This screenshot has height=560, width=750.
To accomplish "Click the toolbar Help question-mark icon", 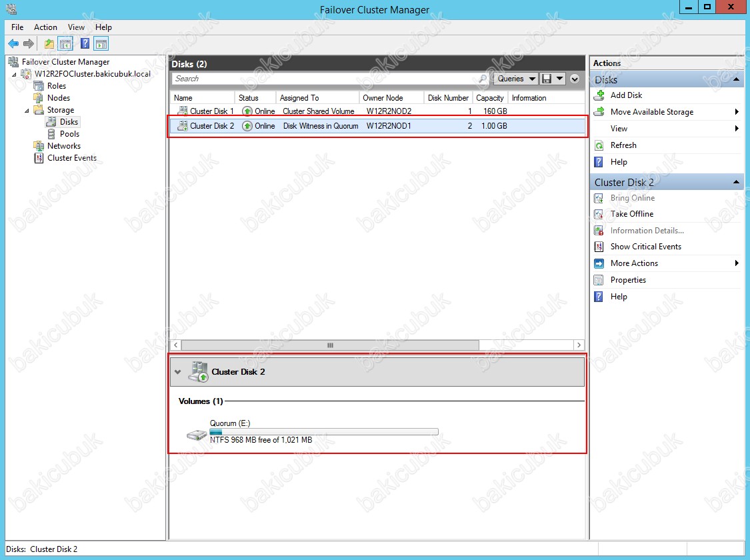I will pyautogui.click(x=85, y=44).
